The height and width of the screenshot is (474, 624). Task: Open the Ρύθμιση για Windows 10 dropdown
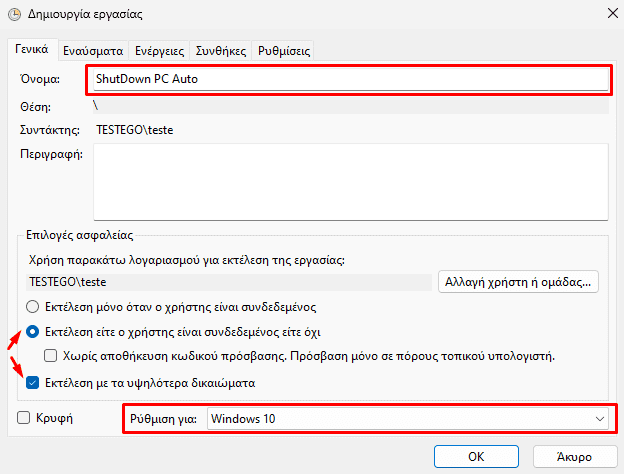(x=408, y=419)
